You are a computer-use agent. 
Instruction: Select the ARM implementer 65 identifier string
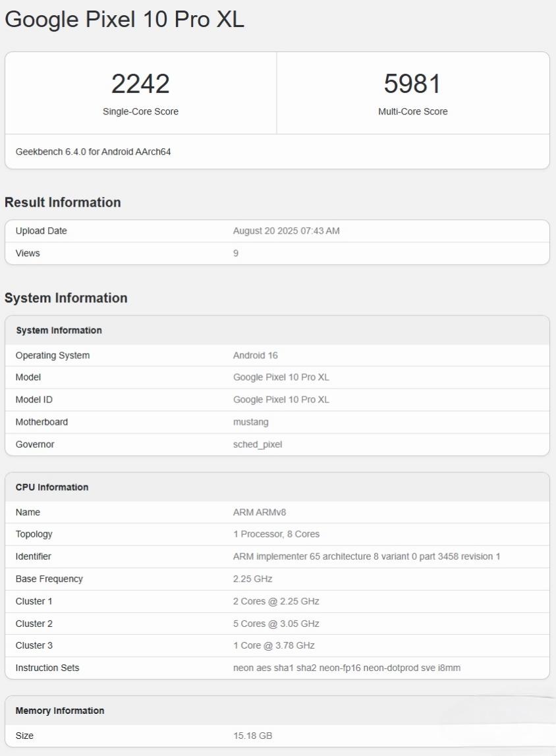click(x=366, y=556)
